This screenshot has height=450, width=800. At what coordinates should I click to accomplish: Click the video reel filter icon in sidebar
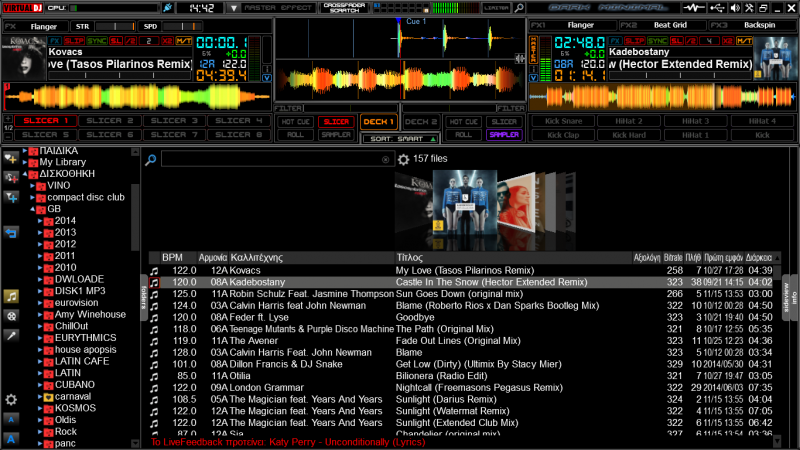[11, 315]
